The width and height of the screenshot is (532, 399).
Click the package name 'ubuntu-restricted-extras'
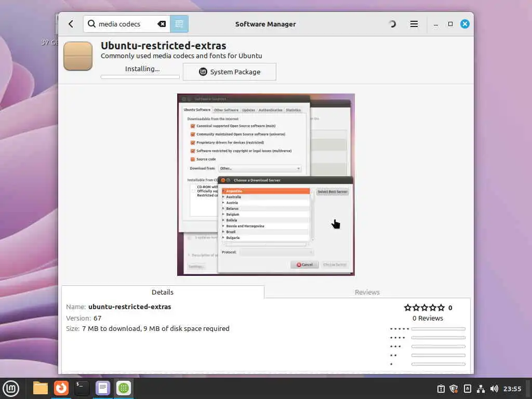click(129, 307)
